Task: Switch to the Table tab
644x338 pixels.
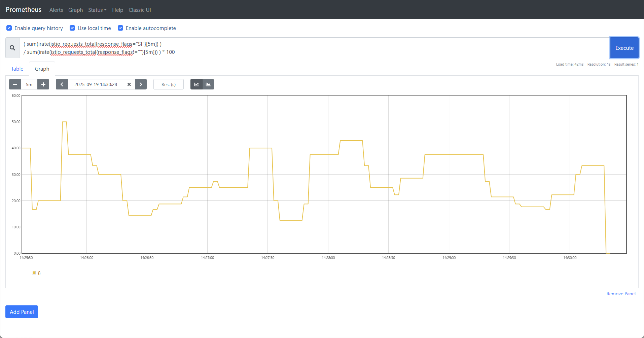Action: (x=17, y=69)
